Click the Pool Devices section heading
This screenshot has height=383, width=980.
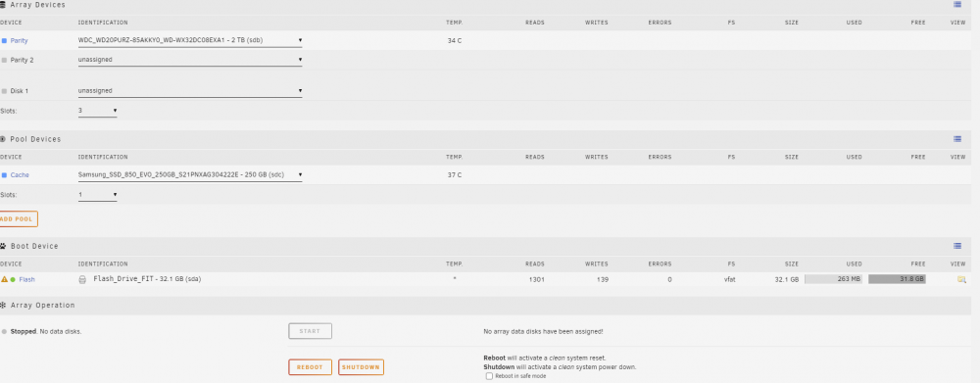tap(35, 139)
